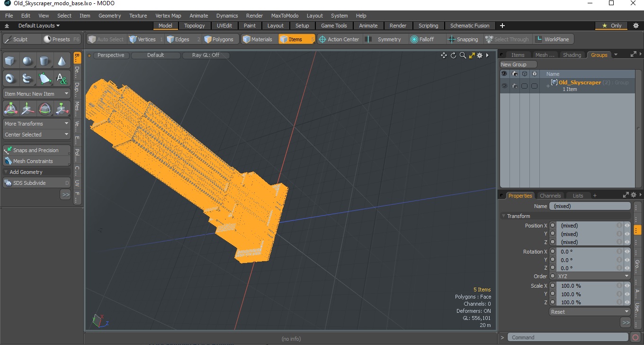Click the viewport maximize arrows icon

(x=472, y=55)
